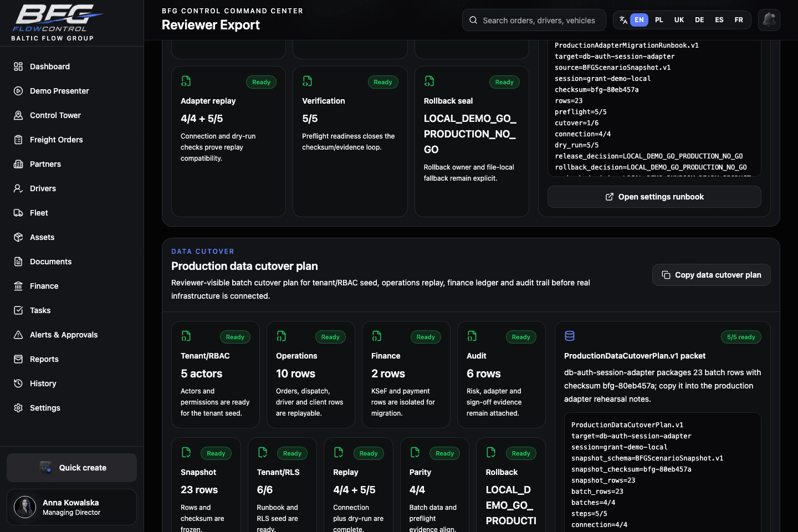
Task: Click the History clock icon
Action: 18,383
